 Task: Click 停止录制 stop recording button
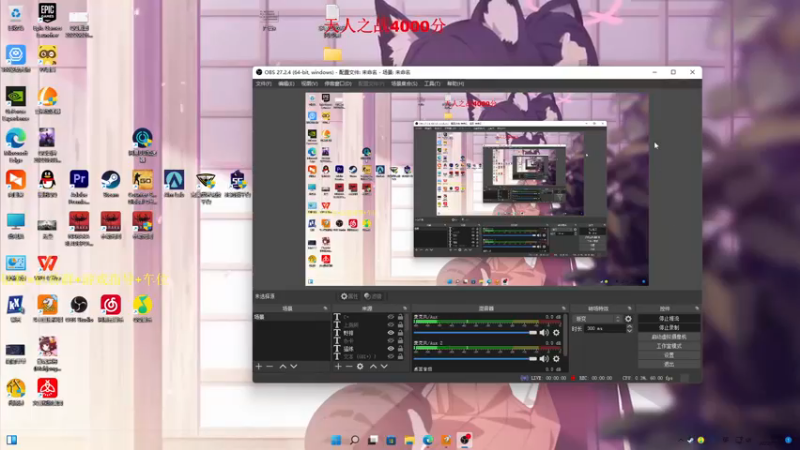669,328
